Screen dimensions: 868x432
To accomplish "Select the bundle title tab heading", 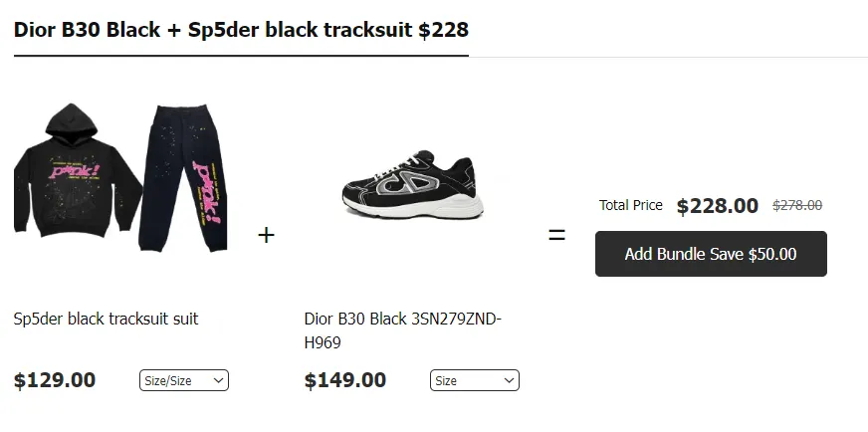I will [241, 30].
